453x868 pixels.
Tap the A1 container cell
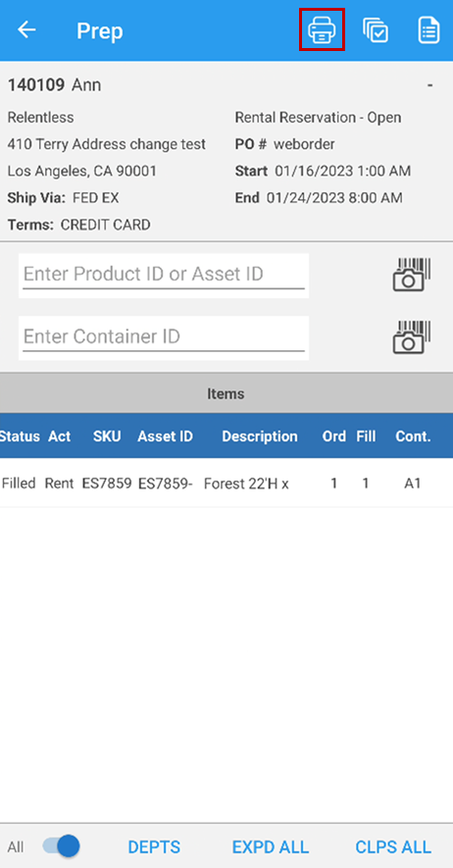[x=413, y=484]
